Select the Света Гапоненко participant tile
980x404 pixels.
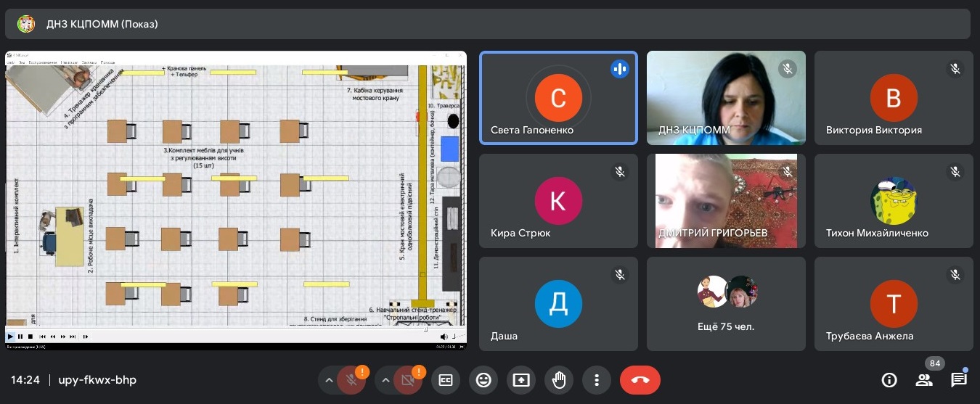point(558,98)
